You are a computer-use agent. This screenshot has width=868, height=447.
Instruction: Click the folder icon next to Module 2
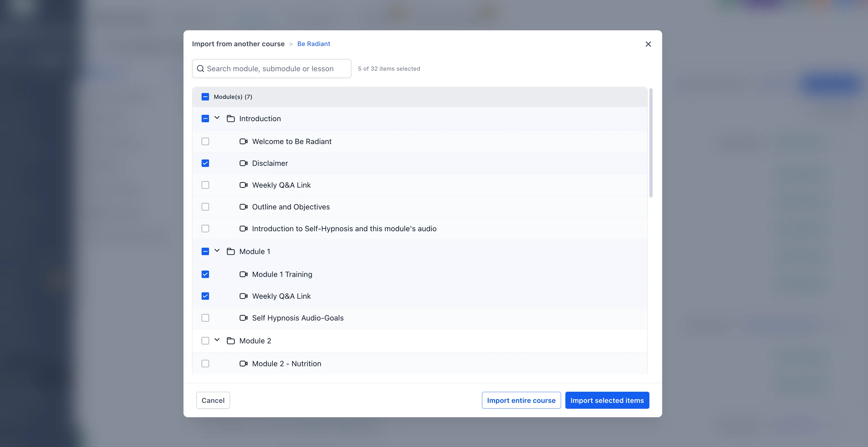tap(231, 341)
